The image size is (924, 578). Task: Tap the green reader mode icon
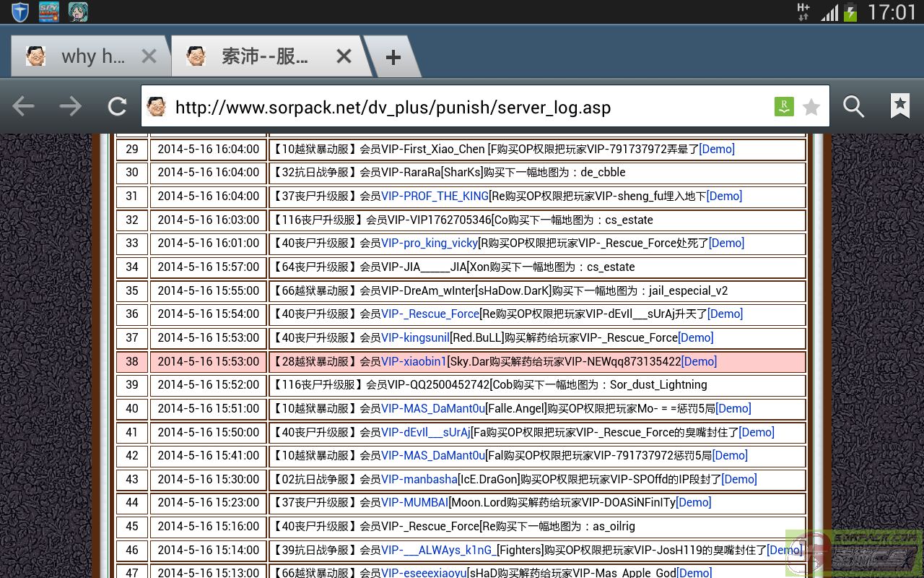783,107
